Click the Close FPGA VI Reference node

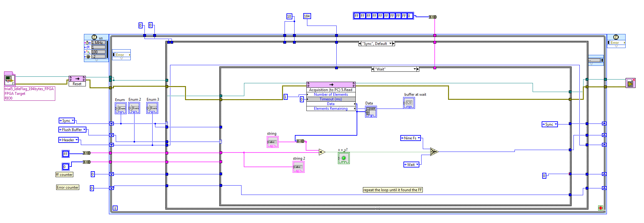631,83
